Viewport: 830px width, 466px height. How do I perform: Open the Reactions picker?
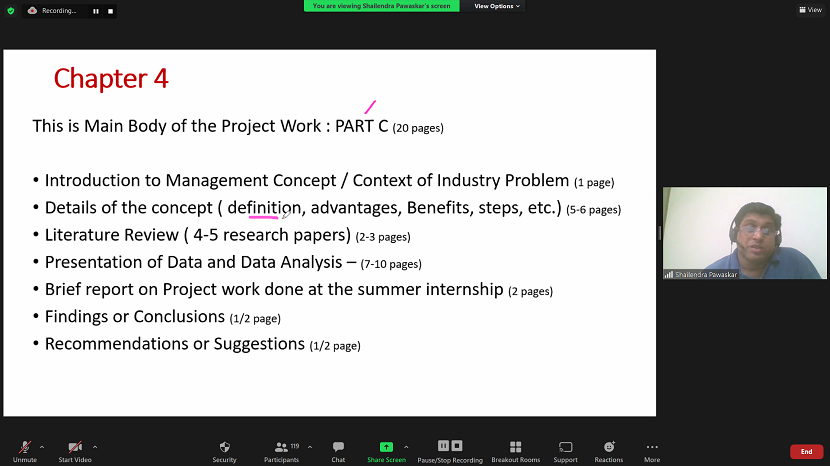click(x=609, y=448)
